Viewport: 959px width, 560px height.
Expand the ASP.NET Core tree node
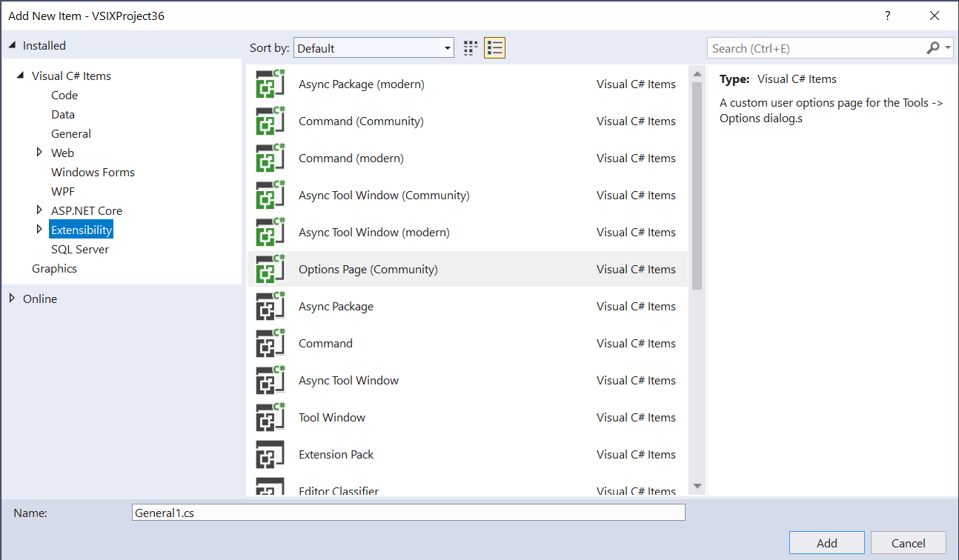click(39, 210)
